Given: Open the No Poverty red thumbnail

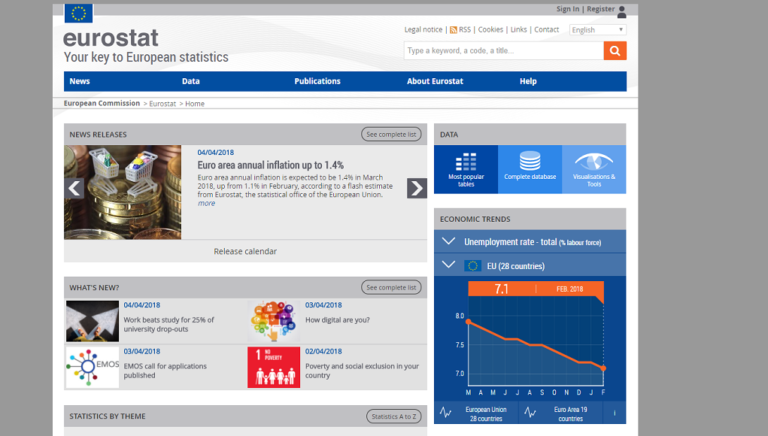Looking at the screenshot, I should 274,367.
